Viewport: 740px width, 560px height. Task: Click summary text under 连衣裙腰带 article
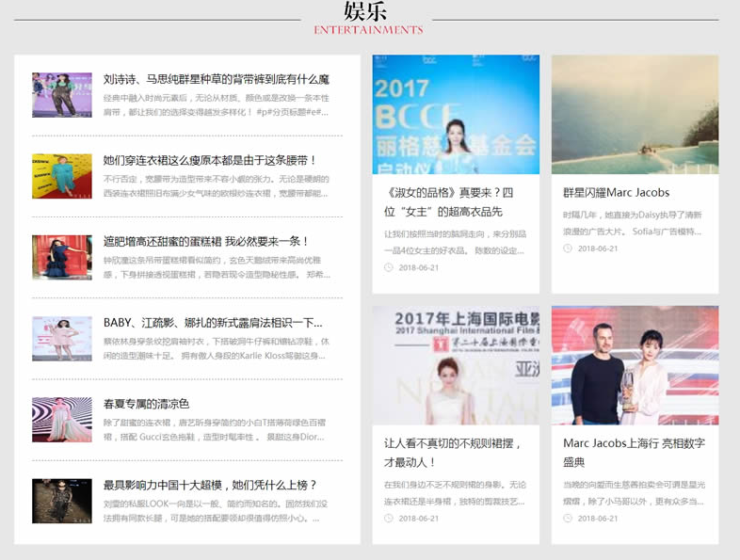pos(217,185)
